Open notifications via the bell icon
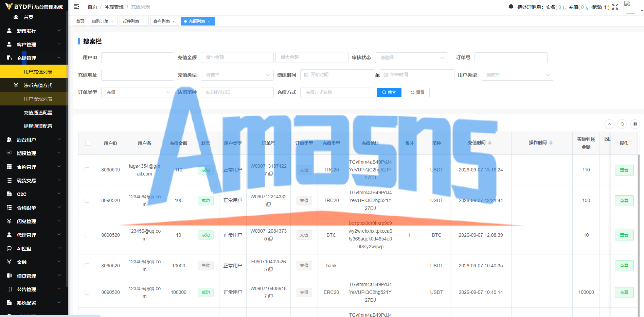 (511, 6)
